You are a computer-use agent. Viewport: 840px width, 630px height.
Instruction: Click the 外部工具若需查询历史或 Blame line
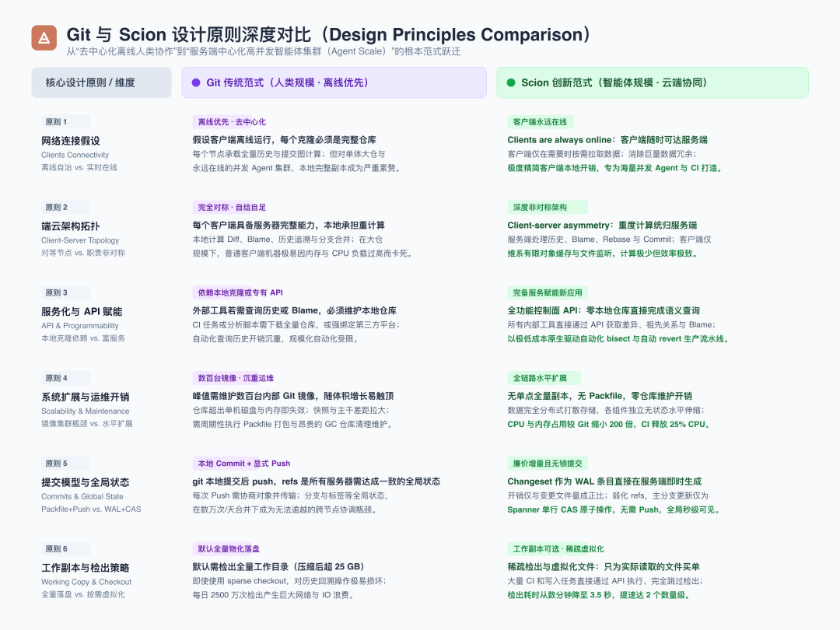pyautogui.click(x=295, y=310)
